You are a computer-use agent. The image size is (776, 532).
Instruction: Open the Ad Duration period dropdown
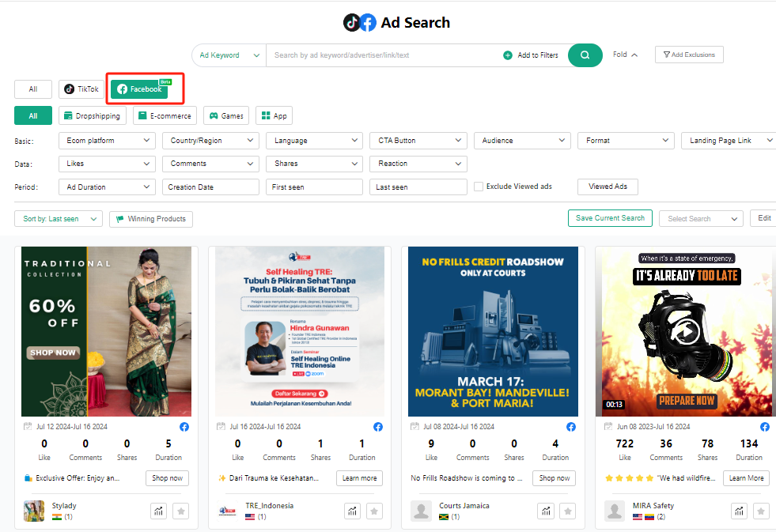[x=107, y=187]
